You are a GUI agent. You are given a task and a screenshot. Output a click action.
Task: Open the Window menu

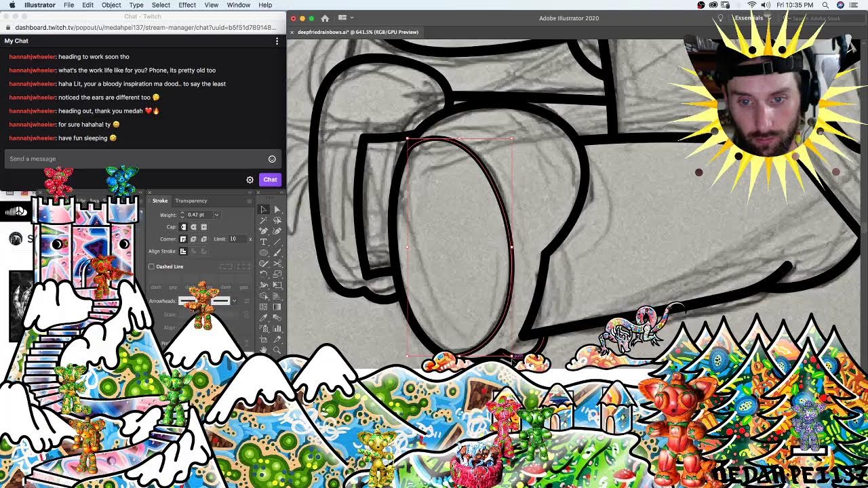tap(239, 5)
